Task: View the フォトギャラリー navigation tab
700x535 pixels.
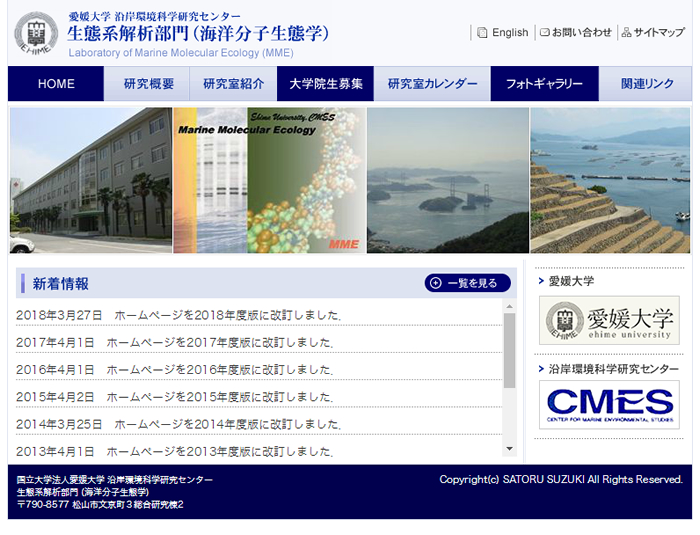Action: 544,84
